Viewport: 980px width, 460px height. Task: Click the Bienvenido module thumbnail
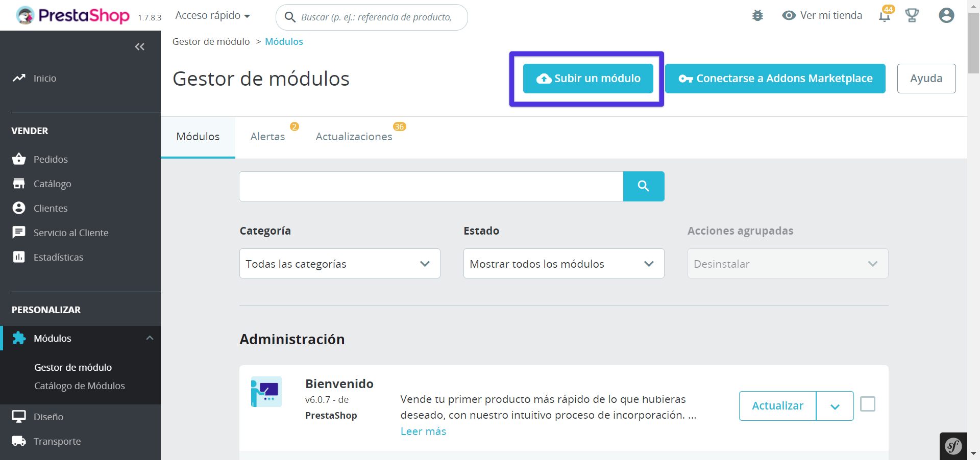[266, 392]
